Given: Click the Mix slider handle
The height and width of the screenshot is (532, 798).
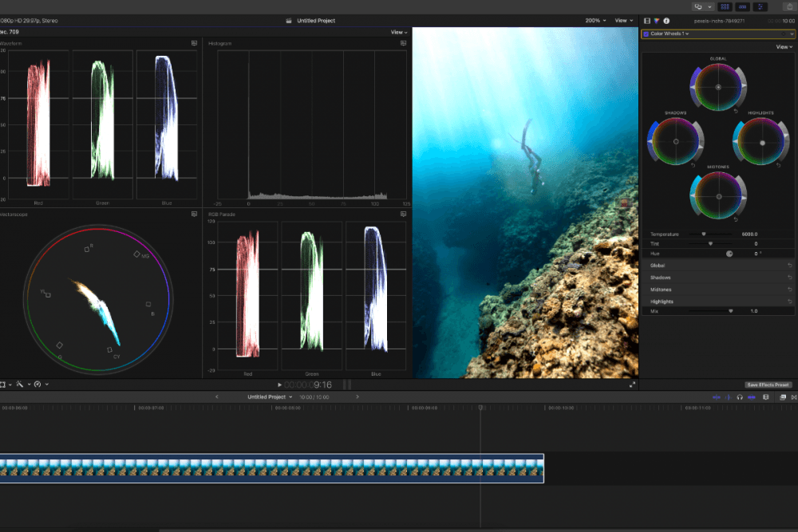Looking at the screenshot, I should [731, 311].
